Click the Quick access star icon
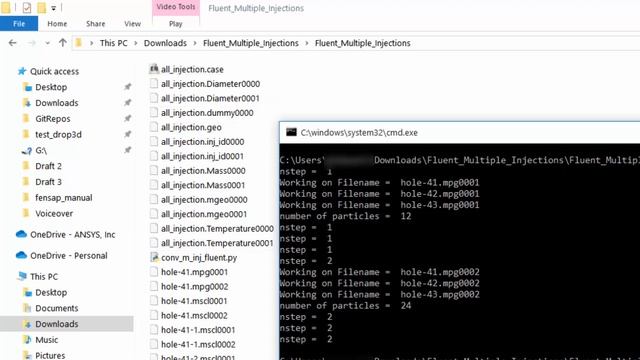 22,71
